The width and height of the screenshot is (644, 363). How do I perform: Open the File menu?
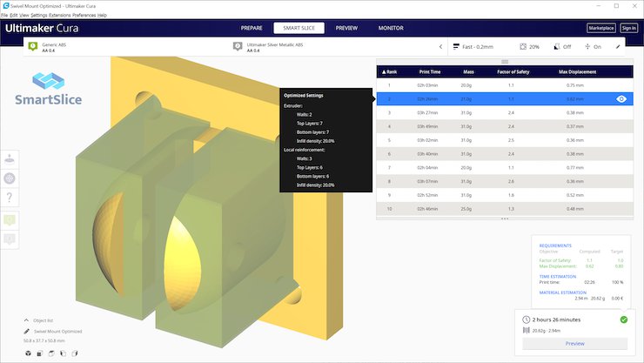(x=4, y=15)
